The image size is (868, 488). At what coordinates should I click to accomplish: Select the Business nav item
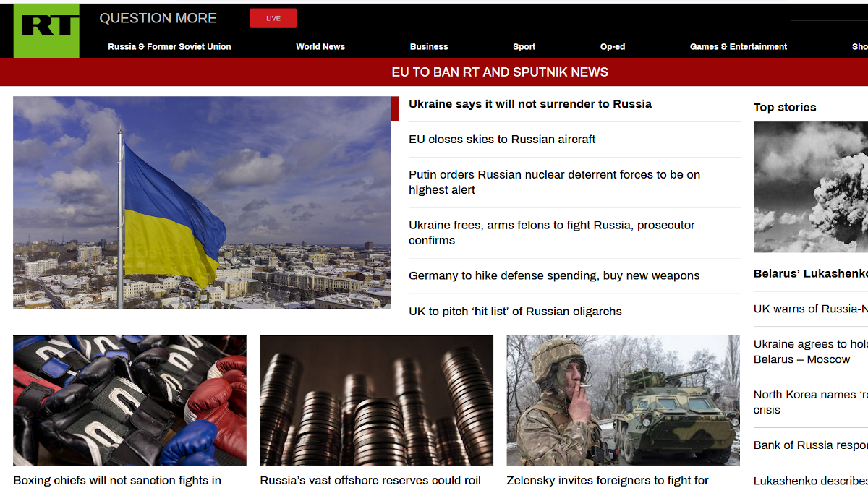tap(429, 46)
